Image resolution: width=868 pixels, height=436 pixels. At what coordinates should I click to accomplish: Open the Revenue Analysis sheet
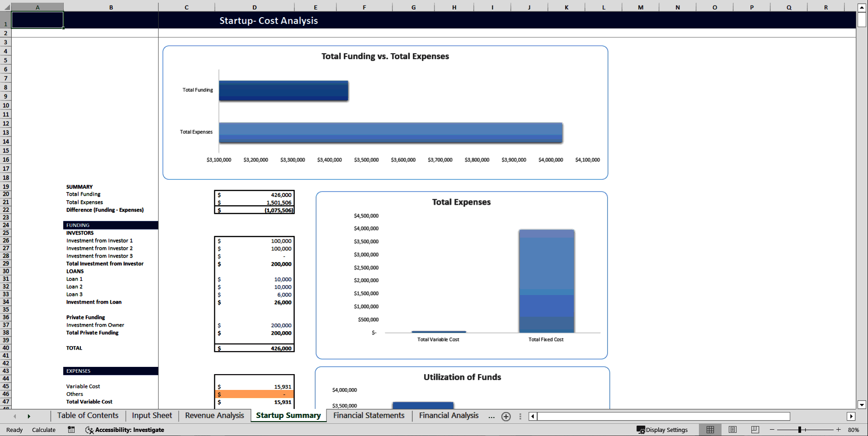tap(214, 416)
